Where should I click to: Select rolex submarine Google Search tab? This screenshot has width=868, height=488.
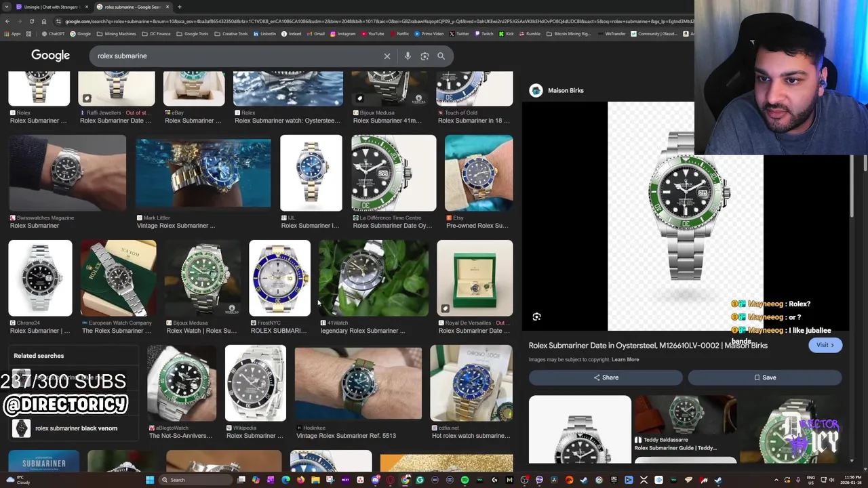pos(132,7)
